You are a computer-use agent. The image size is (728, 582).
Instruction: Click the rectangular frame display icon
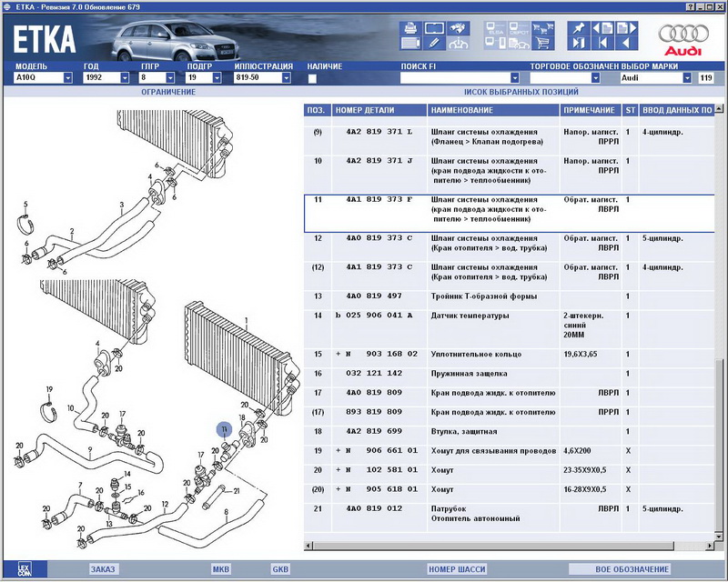coord(434,28)
